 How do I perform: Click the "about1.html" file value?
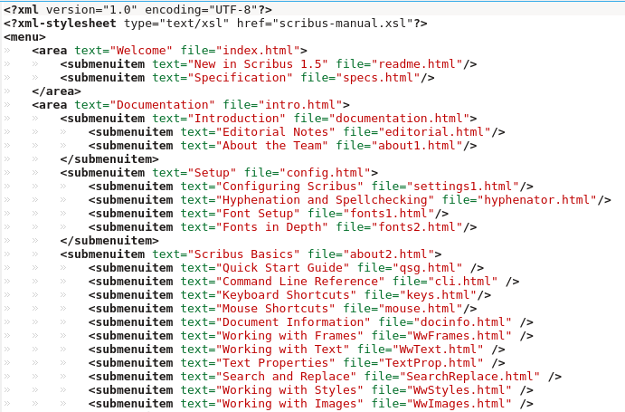[x=417, y=145]
